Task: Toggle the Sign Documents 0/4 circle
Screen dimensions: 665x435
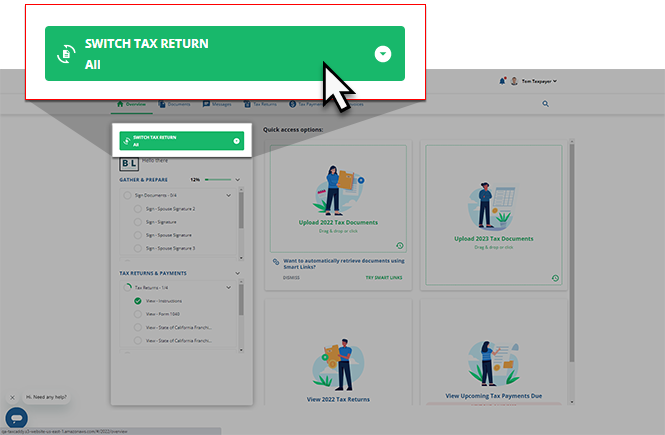Action: point(127,195)
